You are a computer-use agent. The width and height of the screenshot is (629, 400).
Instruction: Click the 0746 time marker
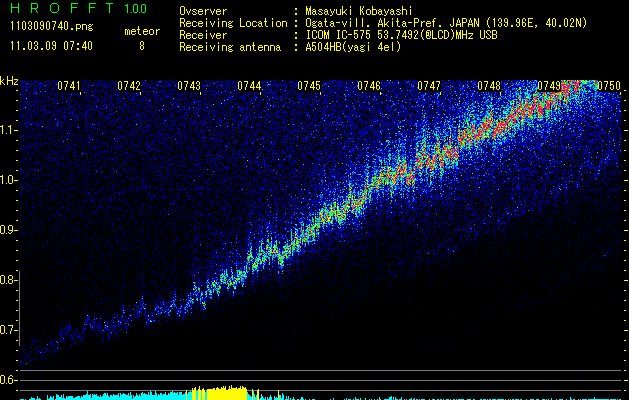pos(369,86)
